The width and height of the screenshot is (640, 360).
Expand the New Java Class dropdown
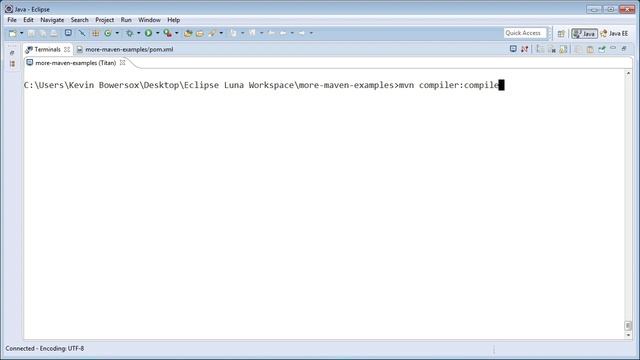click(x=117, y=33)
